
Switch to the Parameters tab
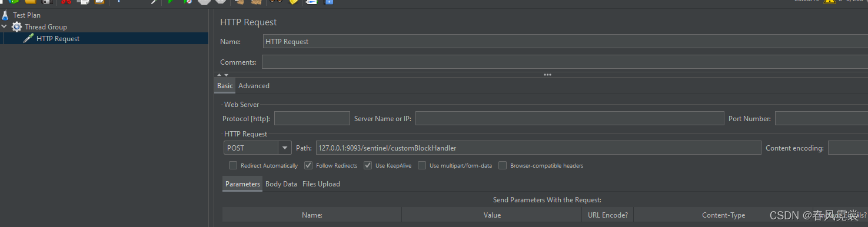[242, 184]
